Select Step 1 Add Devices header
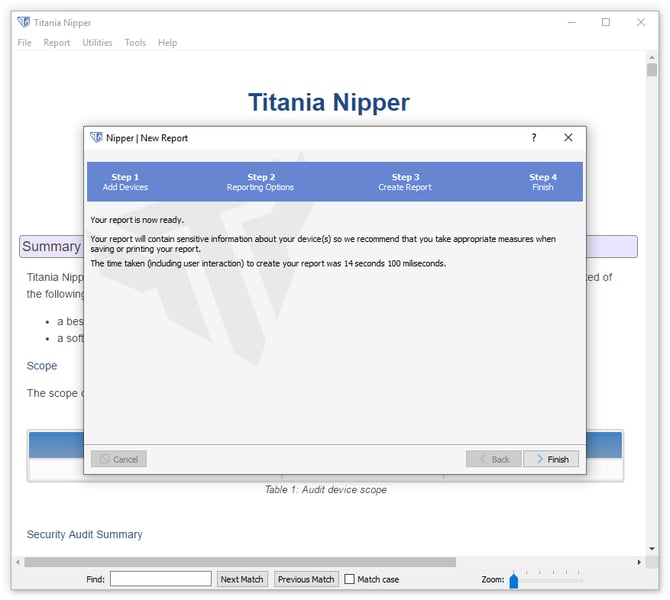Screen dimensions: 670x600 click(x=125, y=182)
